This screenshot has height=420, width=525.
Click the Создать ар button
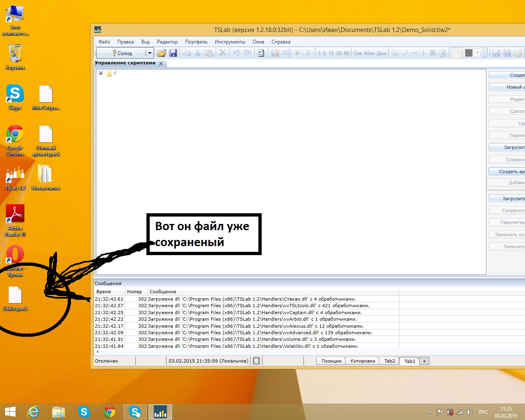tap(507, 171)
